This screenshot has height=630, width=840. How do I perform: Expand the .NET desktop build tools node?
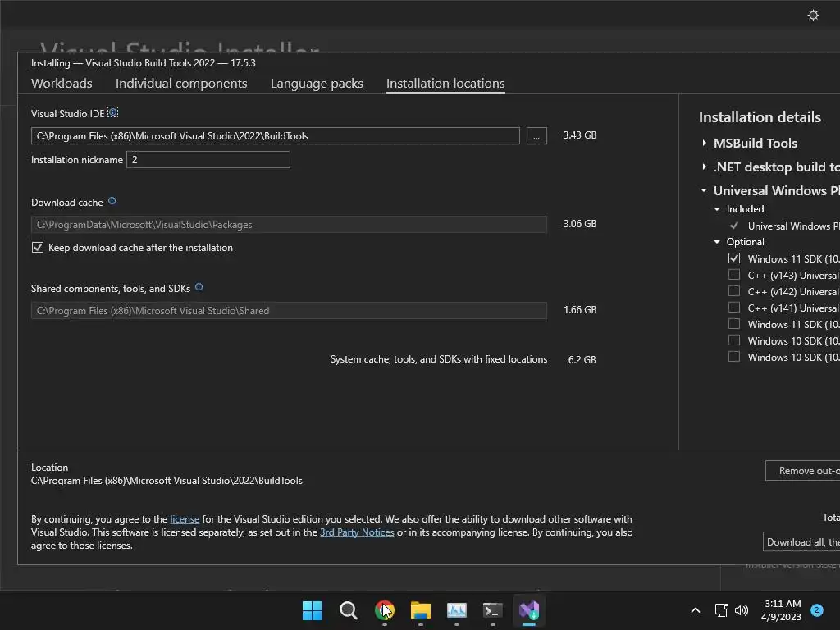[x=704, y=167]
